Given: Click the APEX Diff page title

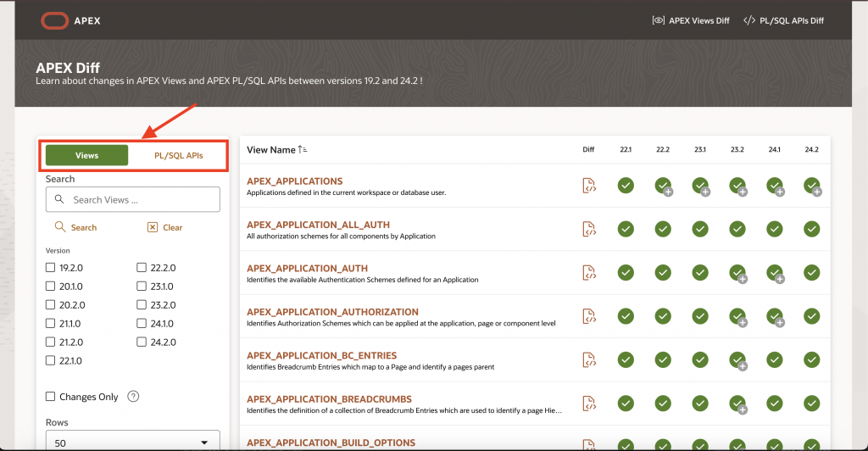Looking at the screenshot, I should coord(68,68).
